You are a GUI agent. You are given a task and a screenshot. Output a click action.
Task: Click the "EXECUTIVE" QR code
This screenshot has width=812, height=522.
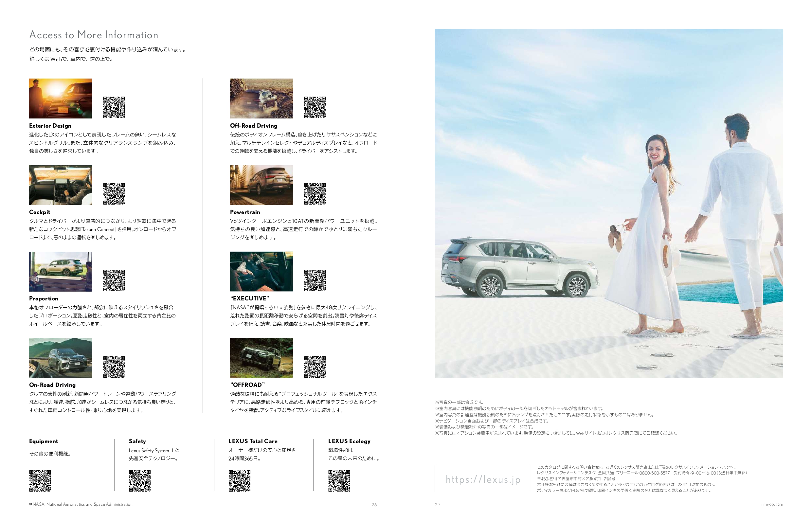[x=315, y=280]
